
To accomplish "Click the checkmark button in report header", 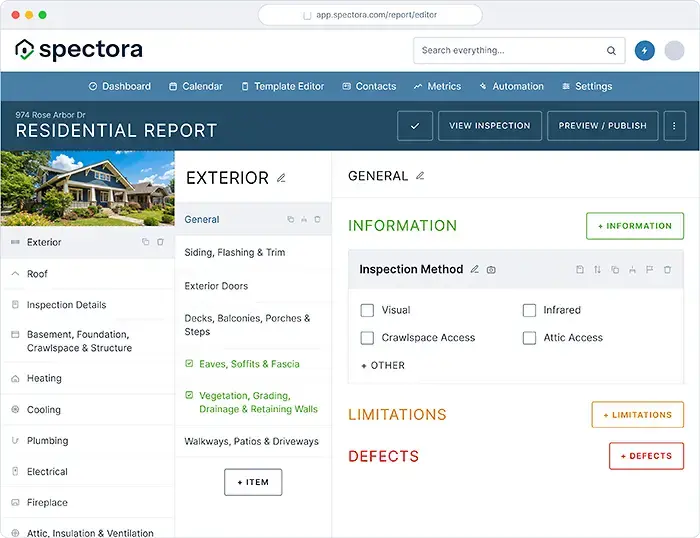I will 415,126.
